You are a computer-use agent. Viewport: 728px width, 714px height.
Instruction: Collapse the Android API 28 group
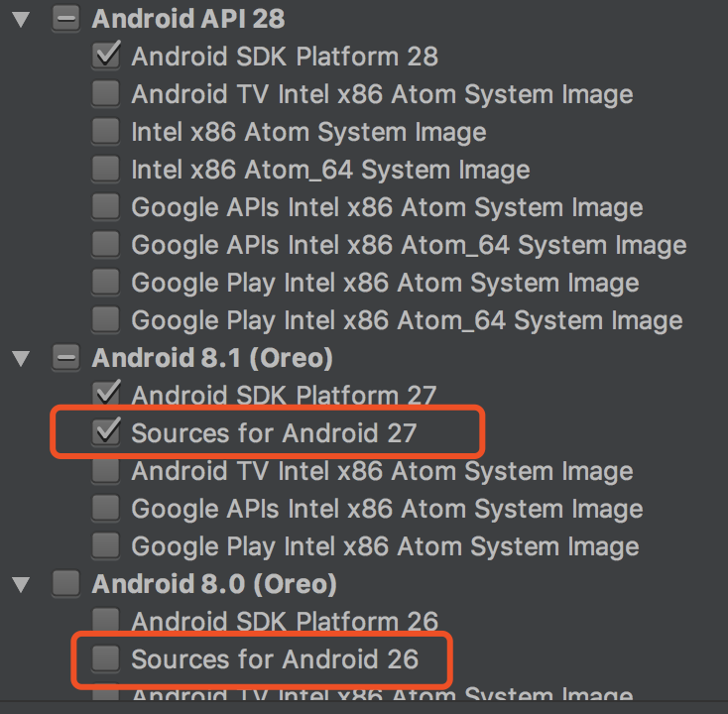point(21,20)
